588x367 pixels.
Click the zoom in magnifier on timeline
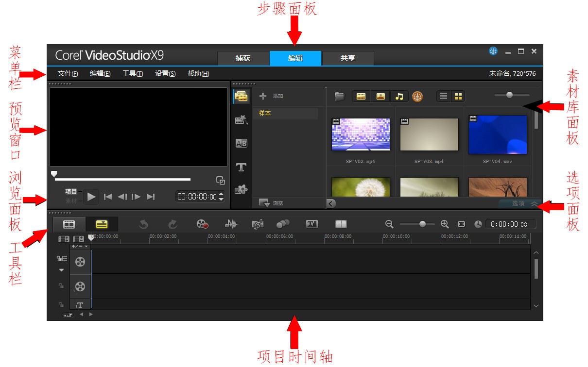tap(445, 224)
